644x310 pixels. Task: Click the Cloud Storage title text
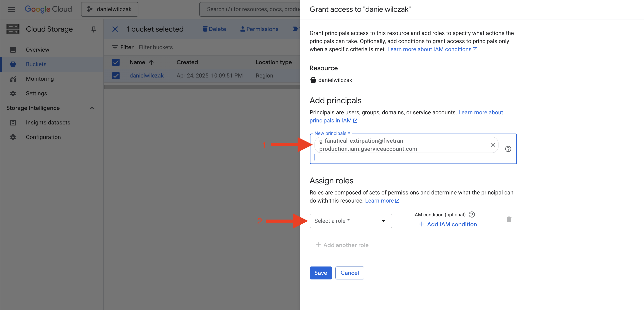click(49, 29)
